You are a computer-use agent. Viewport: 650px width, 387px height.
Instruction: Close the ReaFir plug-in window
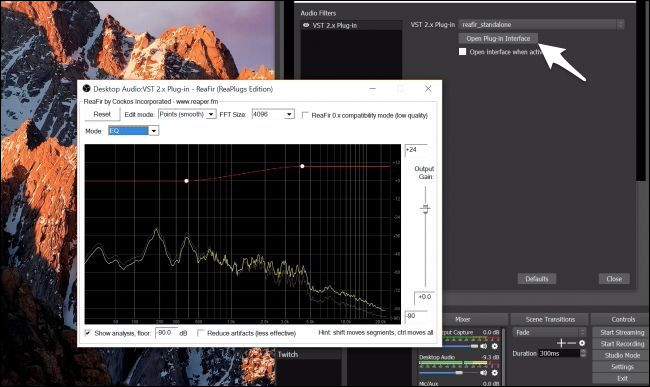428,89
